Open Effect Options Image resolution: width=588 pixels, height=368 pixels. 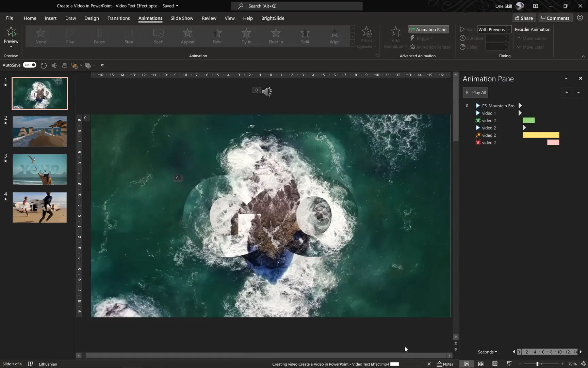(x=366, y=36)
